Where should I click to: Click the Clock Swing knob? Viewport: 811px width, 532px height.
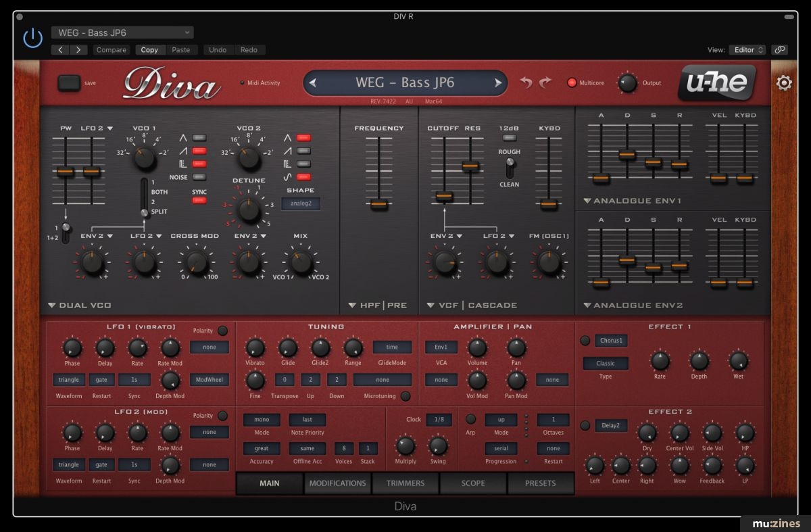click(x=438, y=446)
